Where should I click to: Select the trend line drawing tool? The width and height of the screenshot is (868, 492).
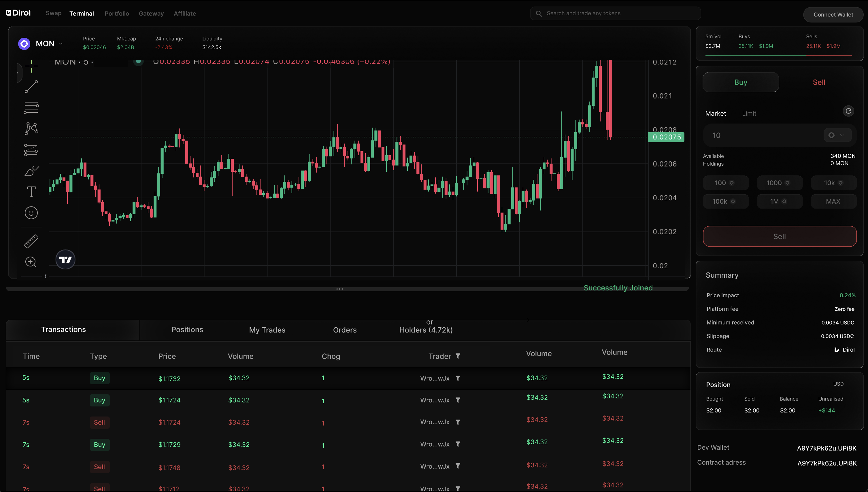(x=31, y=86)
